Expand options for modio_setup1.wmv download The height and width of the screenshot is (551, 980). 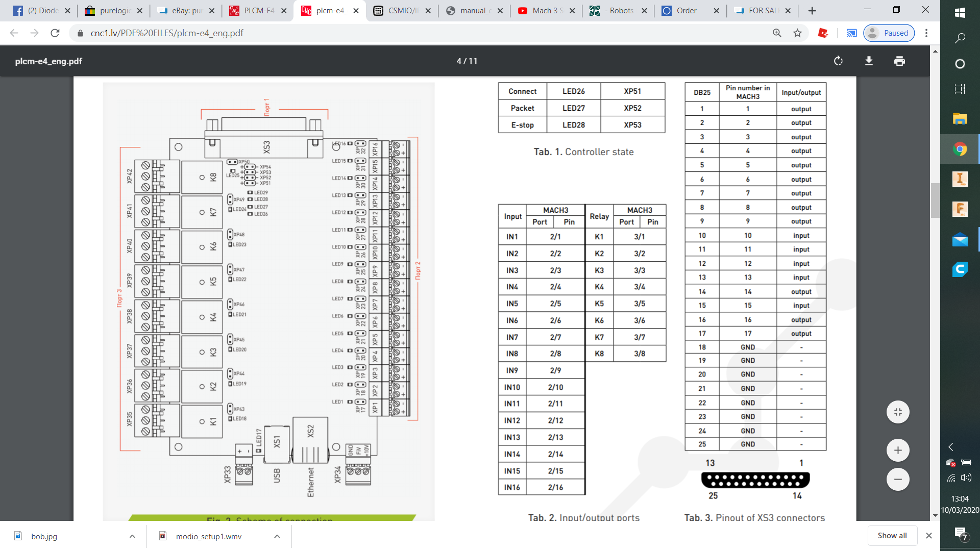tap(277, 536)
